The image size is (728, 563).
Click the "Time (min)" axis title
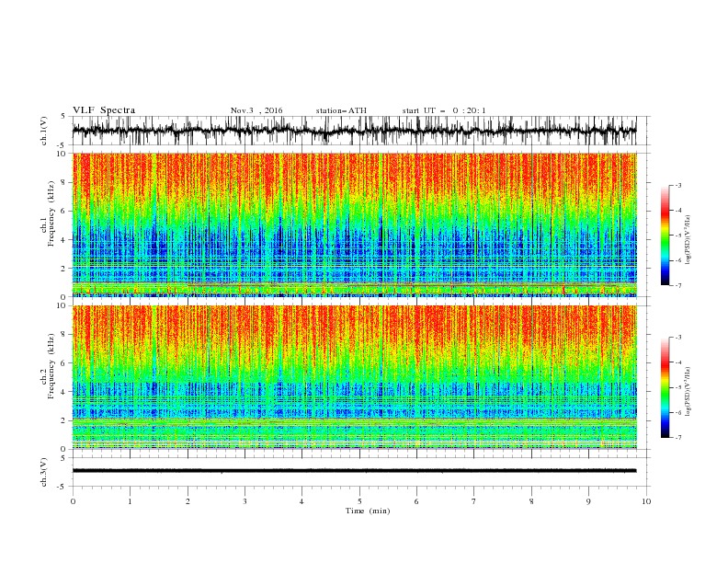coord(368,511)
